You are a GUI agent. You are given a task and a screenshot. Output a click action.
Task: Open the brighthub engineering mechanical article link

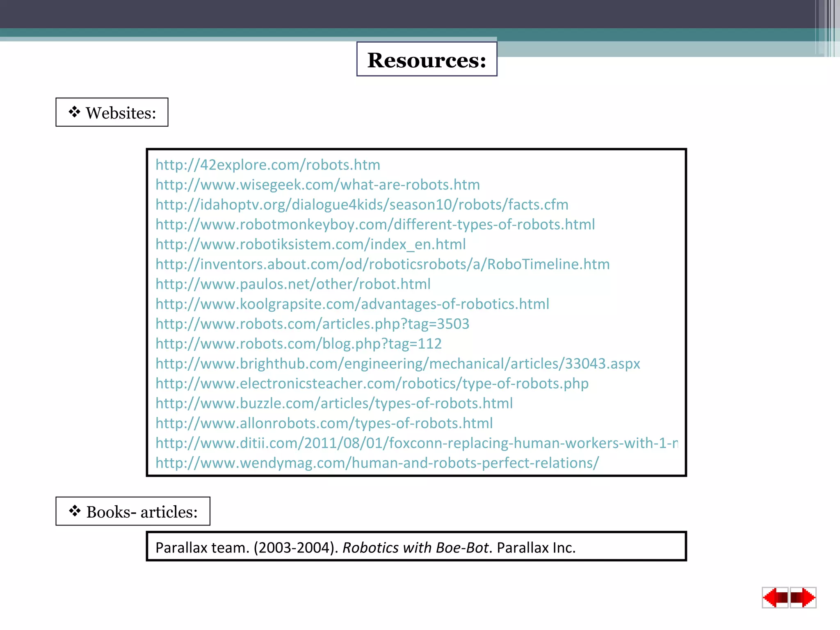point(397,364)
